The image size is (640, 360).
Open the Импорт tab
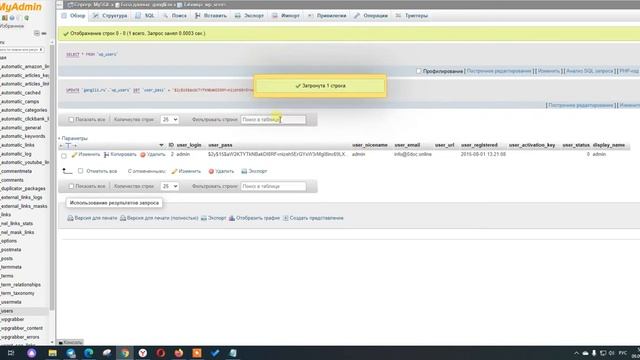pyautogui.click(x=286, y=16)
